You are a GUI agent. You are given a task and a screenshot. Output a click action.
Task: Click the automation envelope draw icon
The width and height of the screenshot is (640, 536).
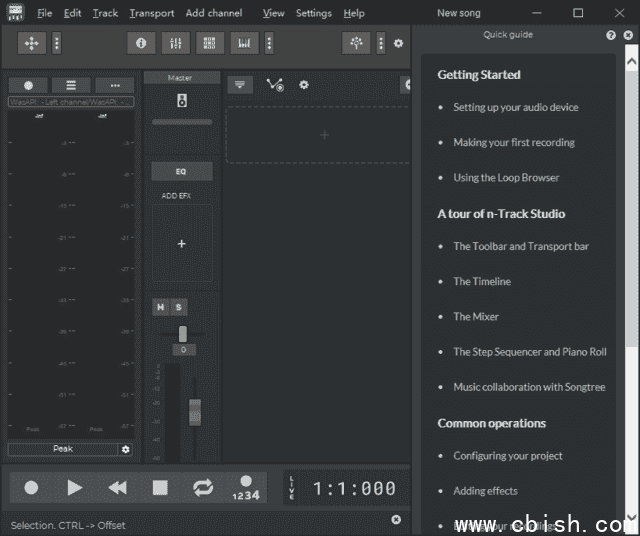point(275,85)
